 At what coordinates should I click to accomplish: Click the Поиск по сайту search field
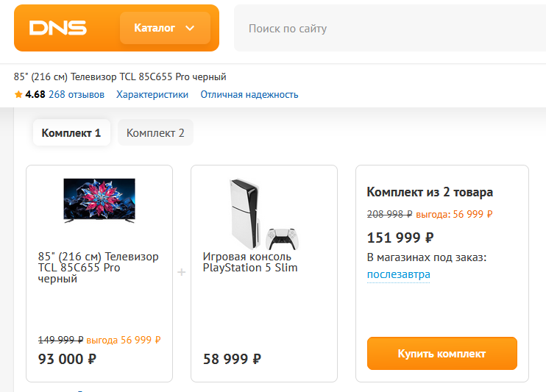coord(390,29)
